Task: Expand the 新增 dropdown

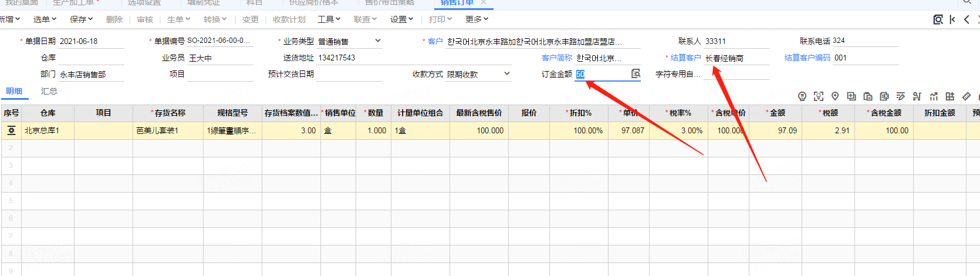Action: point(10,19)
